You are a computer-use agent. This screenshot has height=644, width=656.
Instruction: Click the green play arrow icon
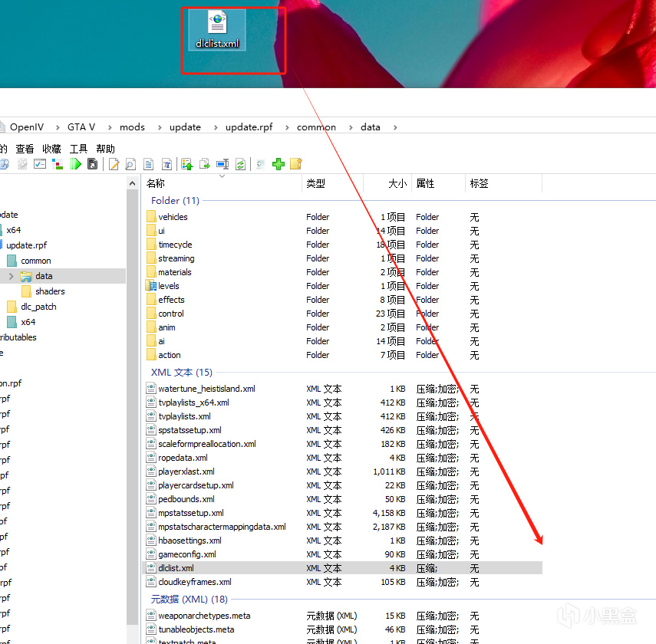click(75, 164)
